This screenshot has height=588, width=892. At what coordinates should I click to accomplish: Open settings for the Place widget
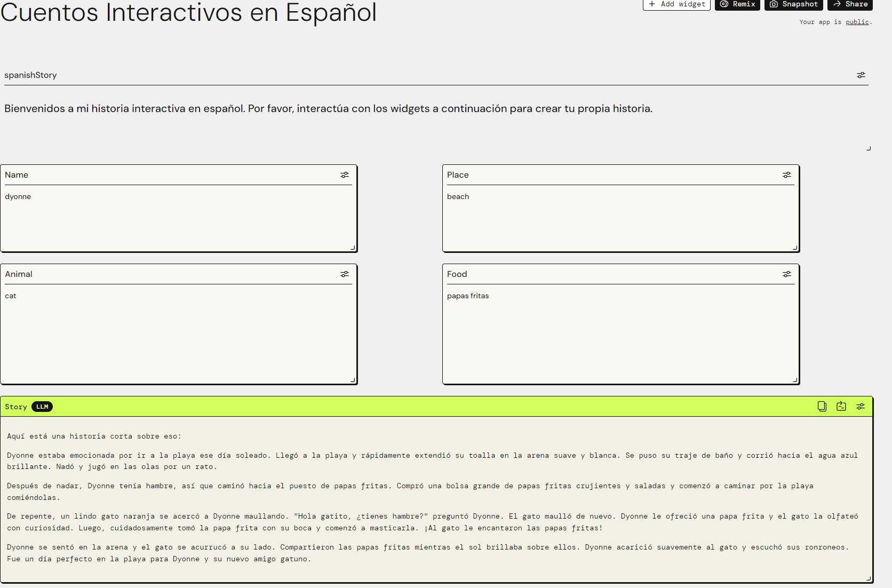pyautogui.click(x=786, y=174)
